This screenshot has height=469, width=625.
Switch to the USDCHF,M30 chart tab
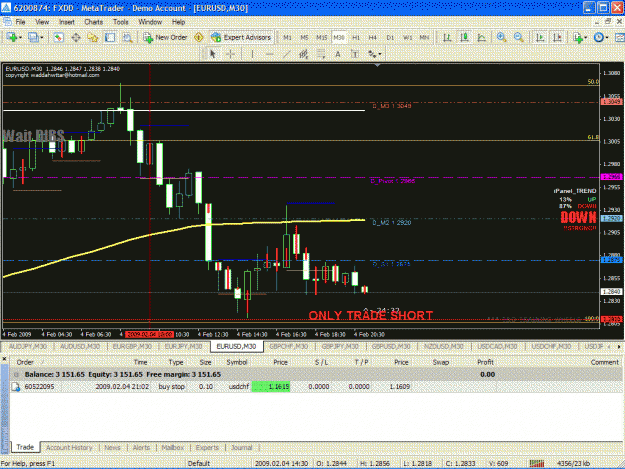[552, 346]
